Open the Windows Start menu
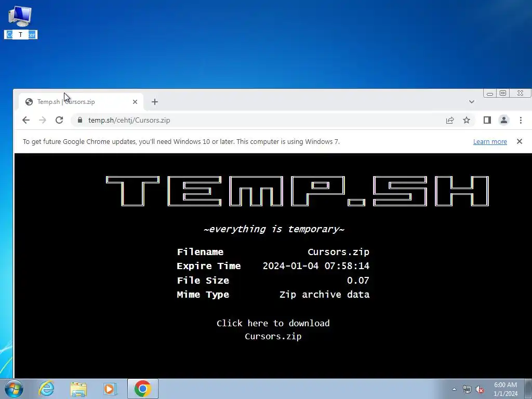The height and width of the screenshot is (399, 532). click(14, 389)
